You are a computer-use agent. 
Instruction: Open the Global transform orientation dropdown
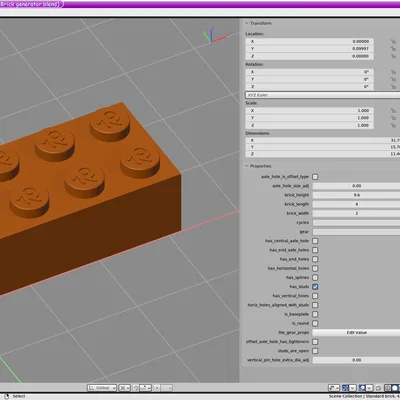[102, 388]
